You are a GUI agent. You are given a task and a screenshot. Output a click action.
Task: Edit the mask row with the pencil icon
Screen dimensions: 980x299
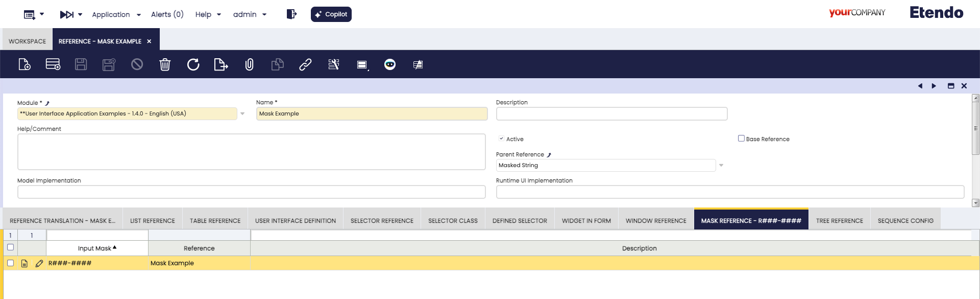tap(39, 263)
